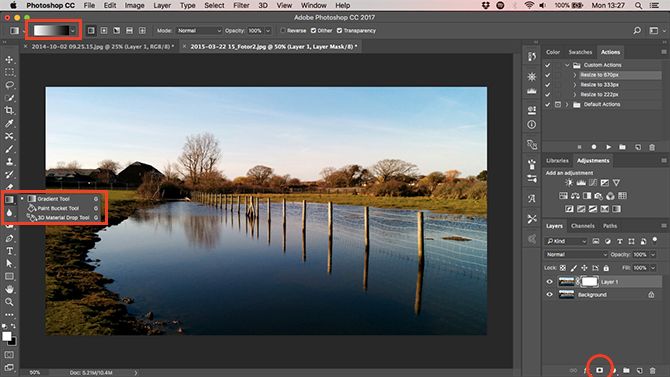
Task: Click the Add layer mask icon
Action: [599, 370]
